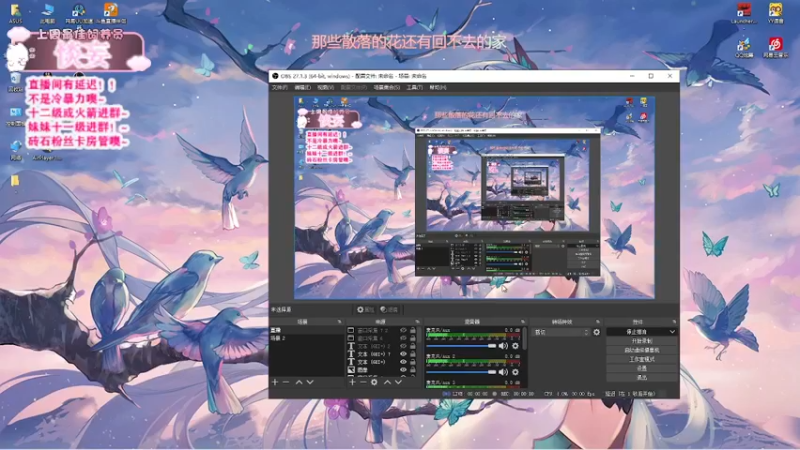Mute the first 麦克风/Aux speaker icon
800x450 pixels.
pyautogui.click(x=504, y=346)
